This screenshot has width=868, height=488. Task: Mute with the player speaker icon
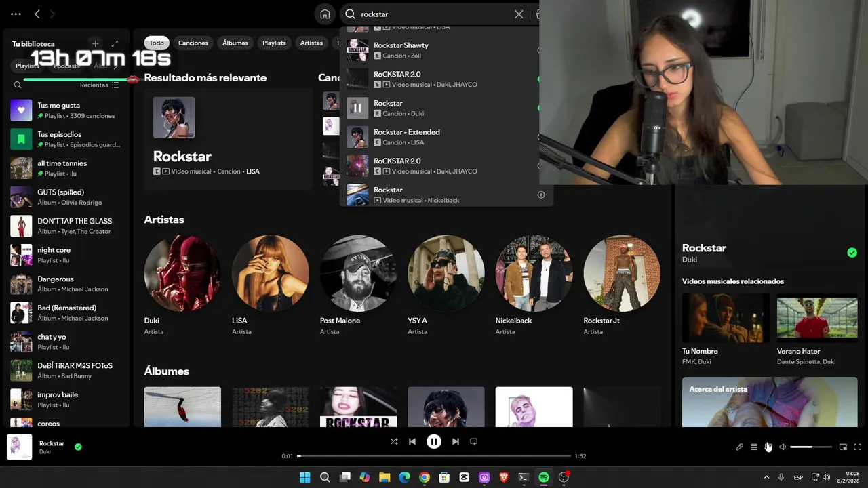(783, 447)
